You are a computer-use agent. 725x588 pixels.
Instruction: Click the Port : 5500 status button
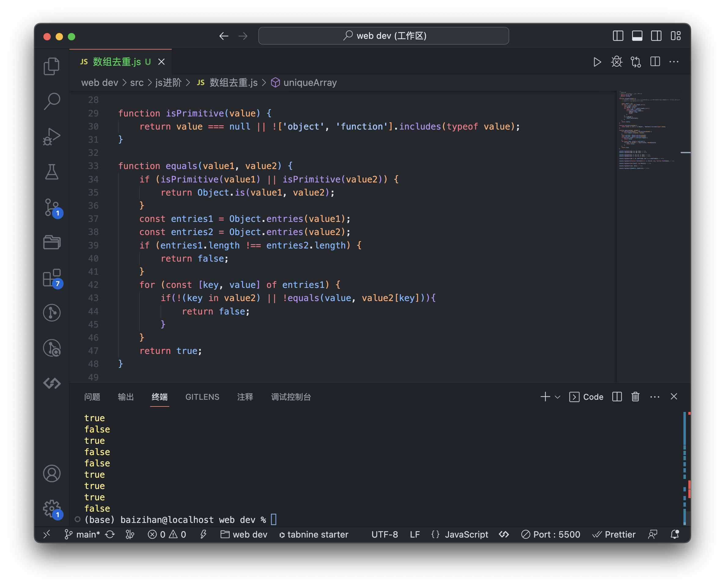(551, 534)
